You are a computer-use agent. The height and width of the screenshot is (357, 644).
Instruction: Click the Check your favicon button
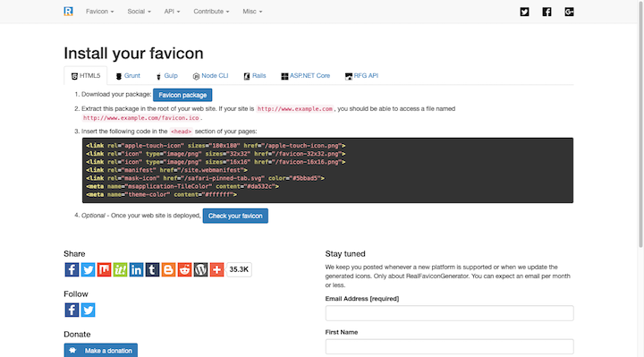coord(235,216)
